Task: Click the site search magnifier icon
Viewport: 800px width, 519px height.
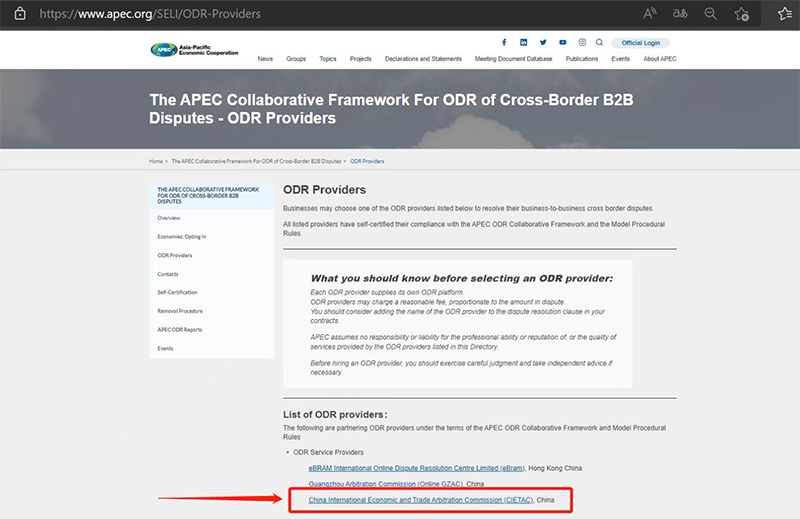Action: (x=599, y=43)
